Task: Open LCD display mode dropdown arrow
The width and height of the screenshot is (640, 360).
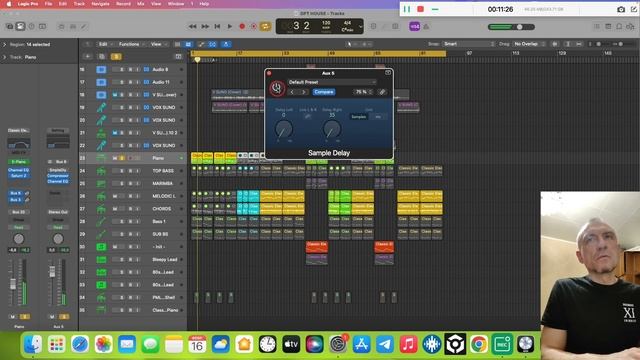Action: click(x=360, y=27)
